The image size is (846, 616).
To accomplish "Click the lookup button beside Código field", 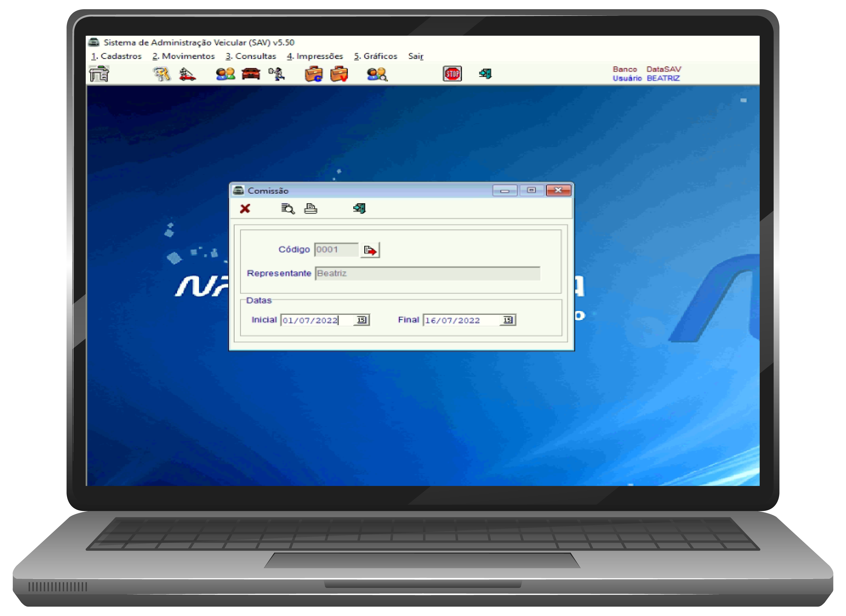I will pyautogui.click(x=370, y=250).
